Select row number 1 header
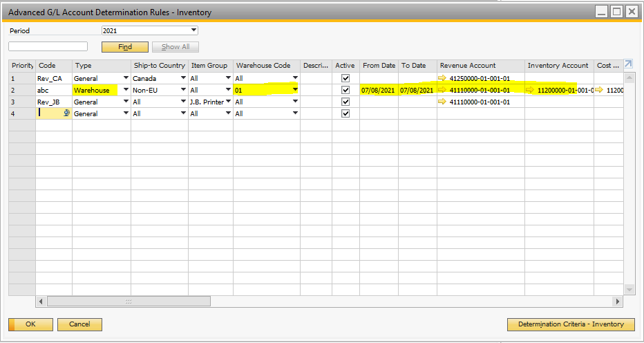The image size is (644, 343). 22,78
